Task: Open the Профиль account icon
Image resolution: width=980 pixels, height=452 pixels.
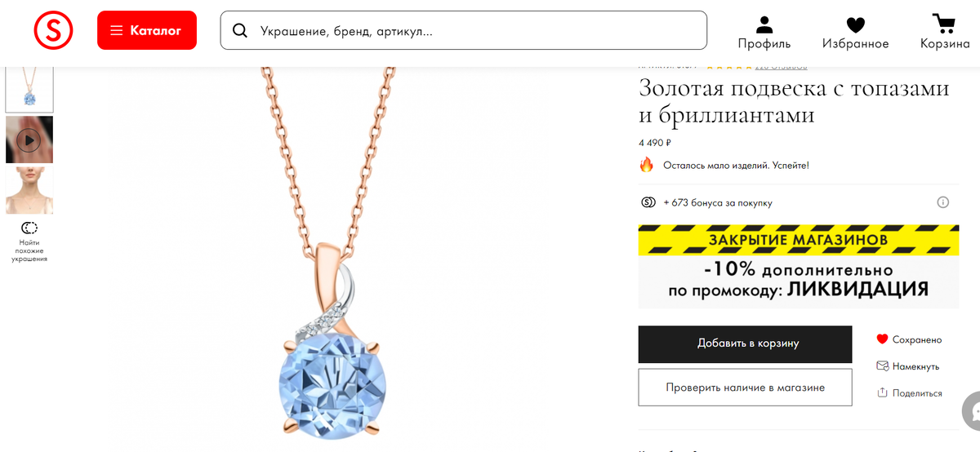Action: coord(764,25)
